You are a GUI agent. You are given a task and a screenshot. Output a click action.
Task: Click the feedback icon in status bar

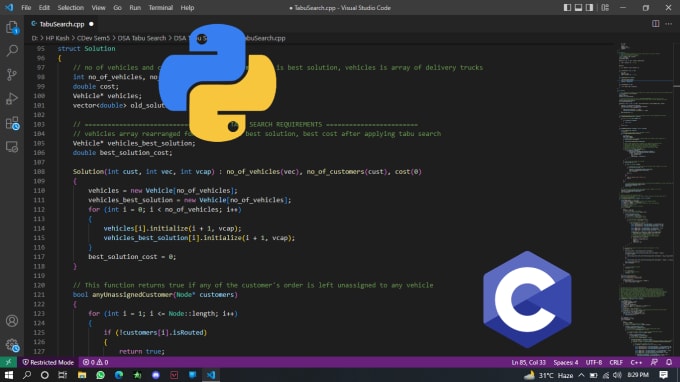pos(654,362)
